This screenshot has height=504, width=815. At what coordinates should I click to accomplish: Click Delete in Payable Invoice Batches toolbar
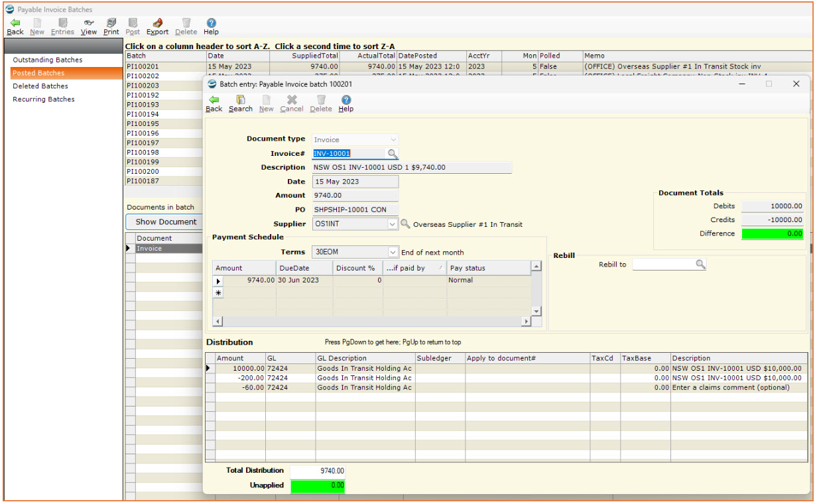[186, 27]
